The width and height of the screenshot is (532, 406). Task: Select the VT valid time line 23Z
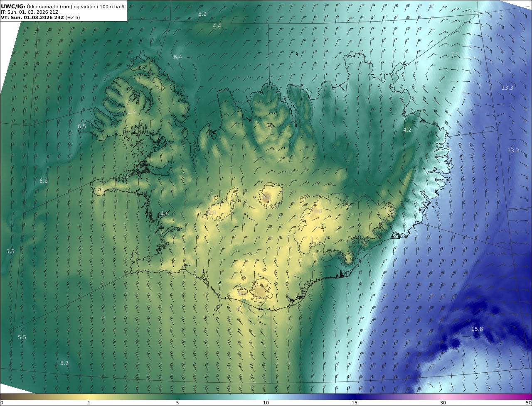(40, 17)
